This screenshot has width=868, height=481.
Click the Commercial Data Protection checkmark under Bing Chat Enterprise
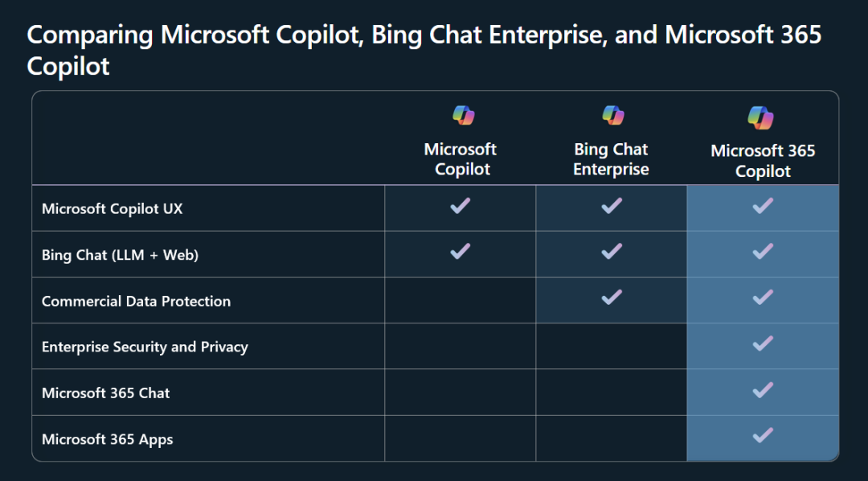coord(612,297)
